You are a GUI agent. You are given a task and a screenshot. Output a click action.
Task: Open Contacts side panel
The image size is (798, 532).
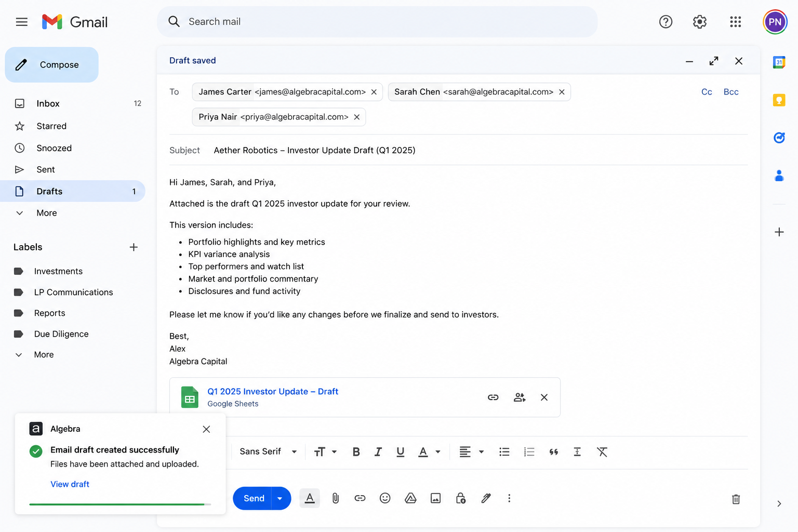pos(779,176)
